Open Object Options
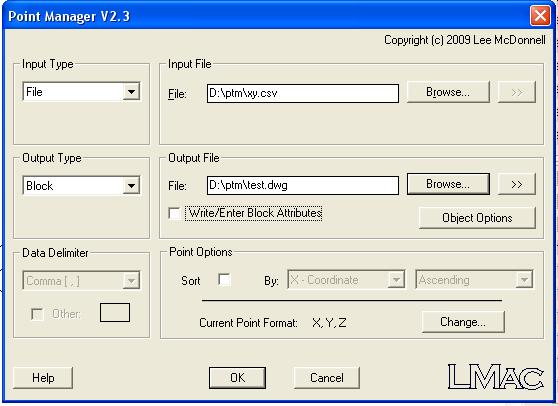The image size is (558, 406). coord(477,218)
